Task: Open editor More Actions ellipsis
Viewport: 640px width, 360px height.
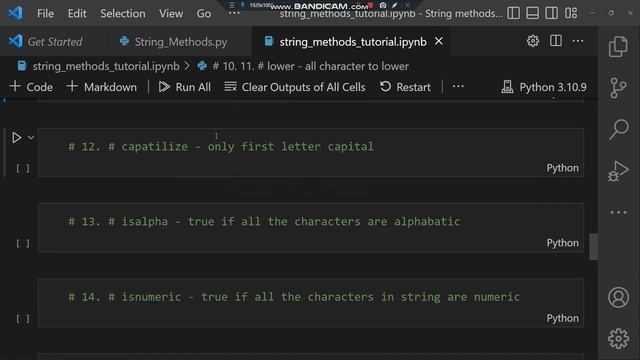Action: tap(578, 41)
